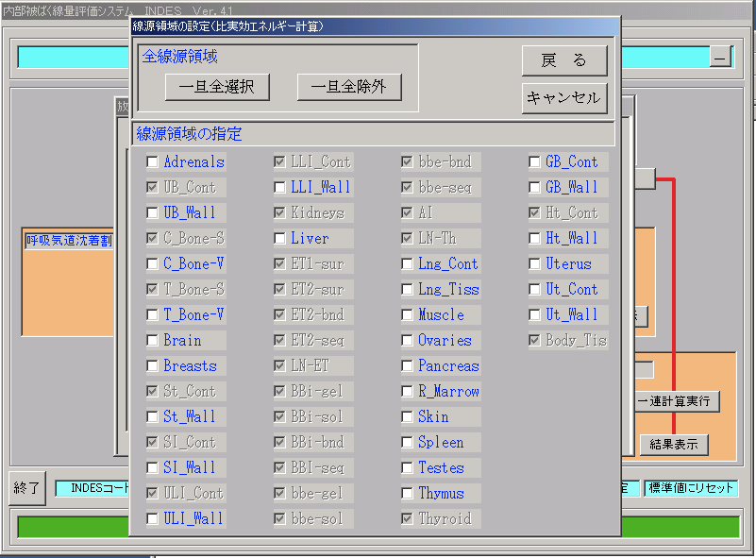Toggle the GB_Cont checkbox
756x558 pixels.
pyautogui.click(x=534, y=162)
